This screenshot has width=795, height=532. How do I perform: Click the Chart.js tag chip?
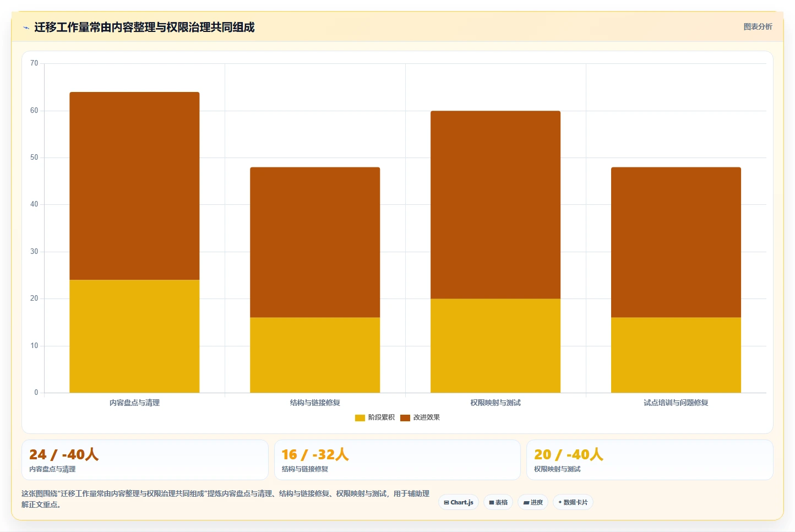click(459, 502)
